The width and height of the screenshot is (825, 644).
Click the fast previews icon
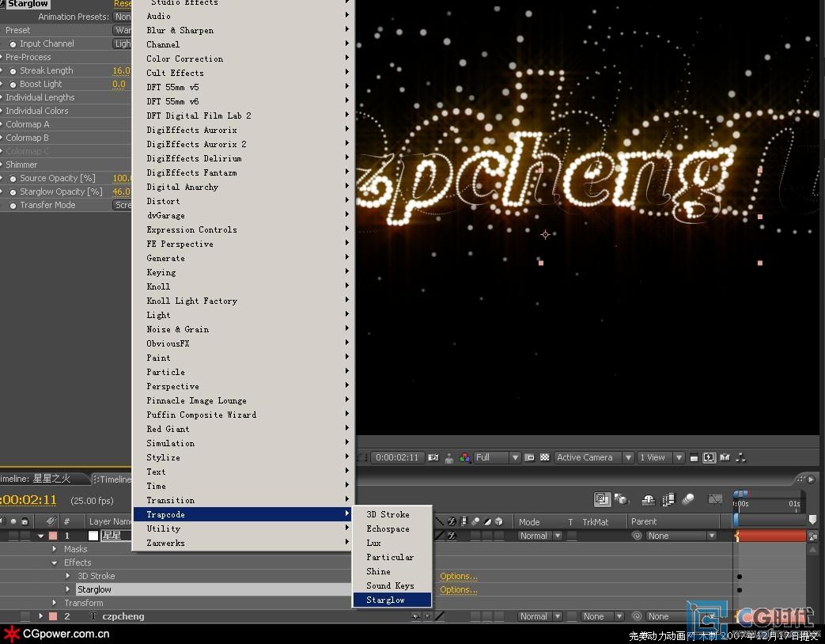[x=710, y=458]
